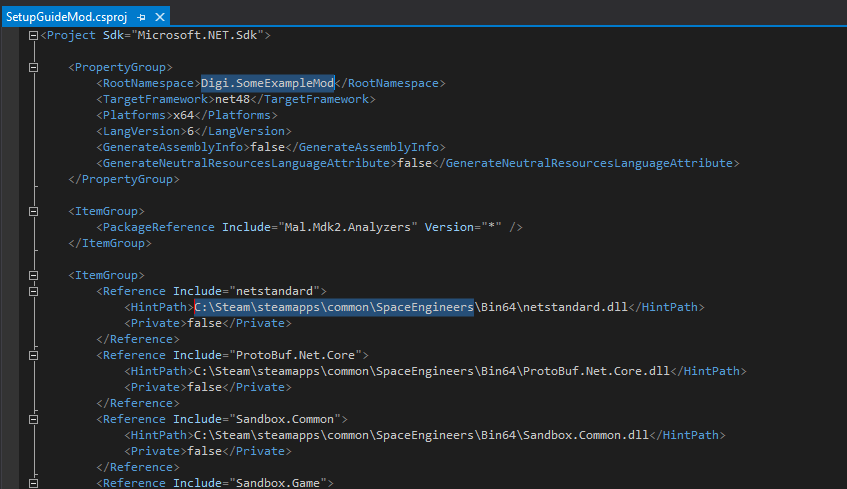
Task: Click the ProtoBuf.Net.Core.dll hint path
Action: (431, 371)
